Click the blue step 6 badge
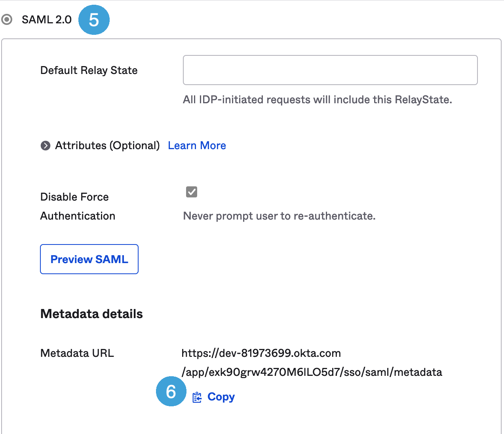The width and height of the screenshot is (504, 434). pyautogui.click(x=171, y=391)
